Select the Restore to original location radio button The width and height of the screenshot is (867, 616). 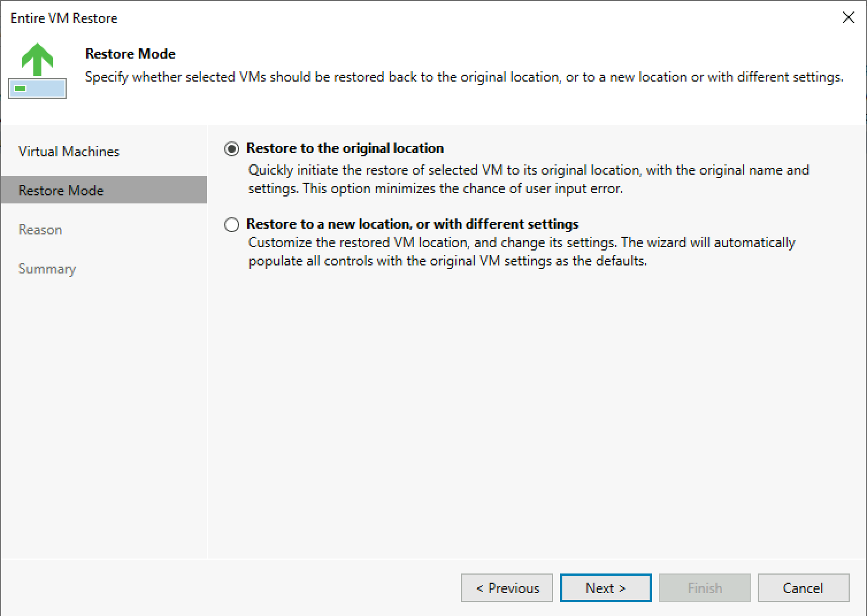click(x=232, y=149)
